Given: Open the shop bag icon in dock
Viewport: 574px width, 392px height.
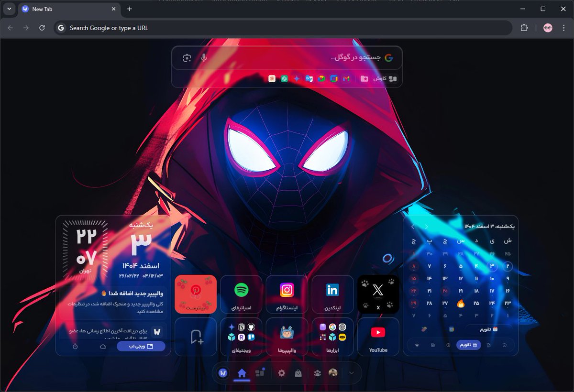Looking at the screenshot, I should point(298,373).
